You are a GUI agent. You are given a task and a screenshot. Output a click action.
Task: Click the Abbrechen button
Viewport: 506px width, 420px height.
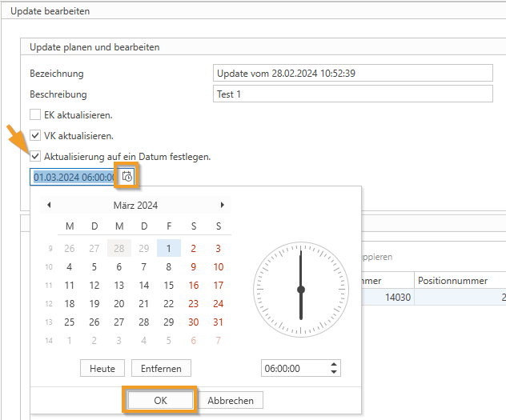click(x=231, y=400)
